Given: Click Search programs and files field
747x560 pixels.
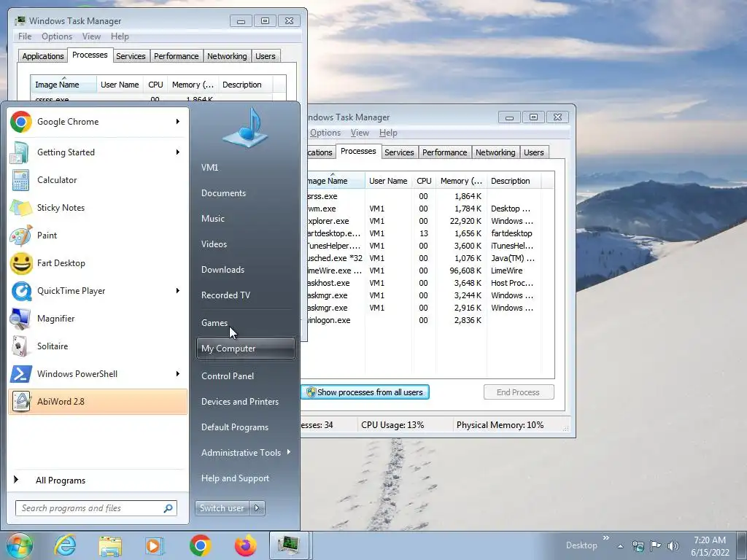Looking at the screenshot, I should (x=96, y=508).
